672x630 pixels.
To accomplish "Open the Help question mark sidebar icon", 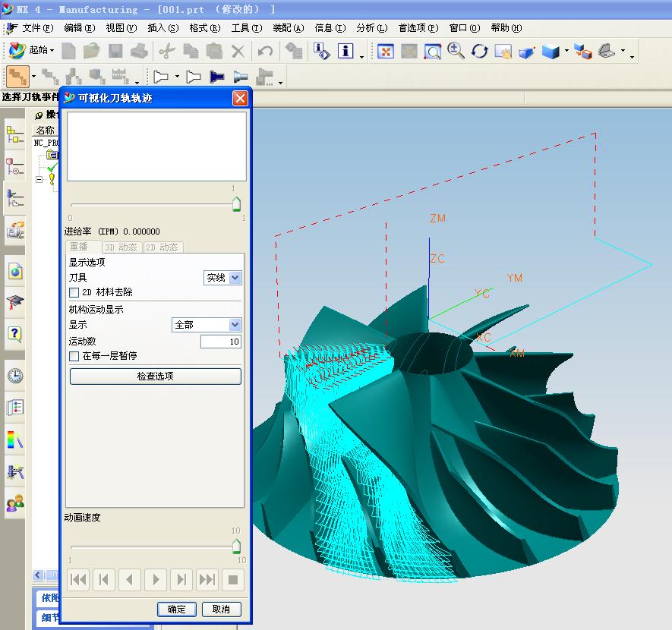I will [x=15, y=334].
